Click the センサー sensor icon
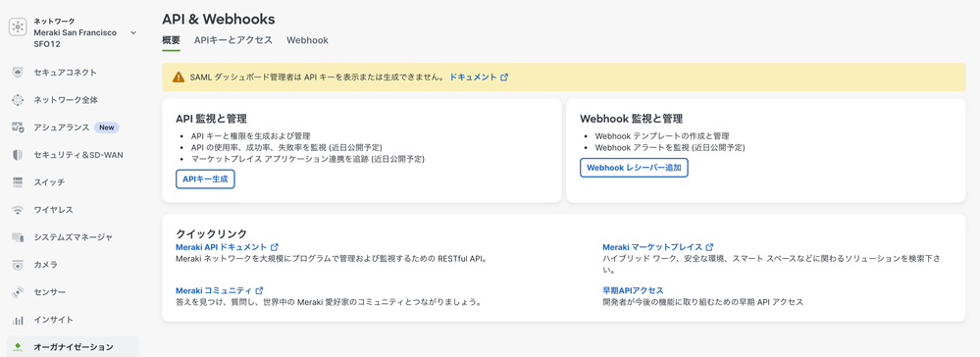 click(x=18, y=292)
